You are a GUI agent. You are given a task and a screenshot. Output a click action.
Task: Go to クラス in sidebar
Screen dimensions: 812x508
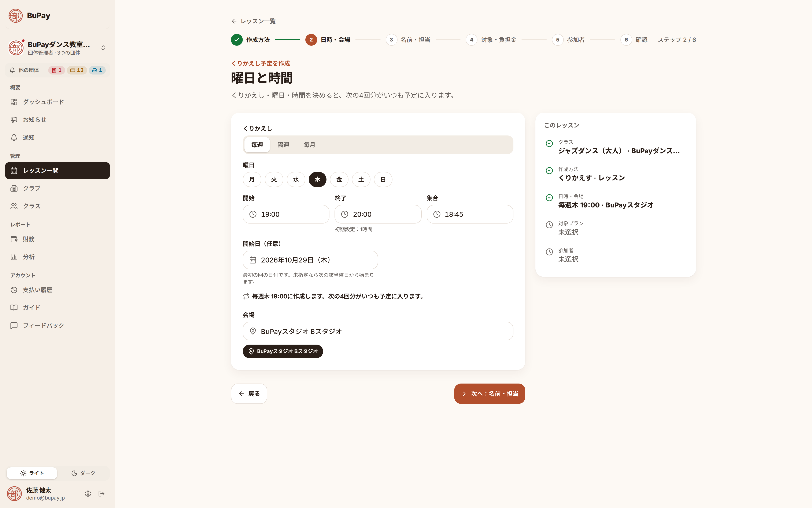[57, 206]
